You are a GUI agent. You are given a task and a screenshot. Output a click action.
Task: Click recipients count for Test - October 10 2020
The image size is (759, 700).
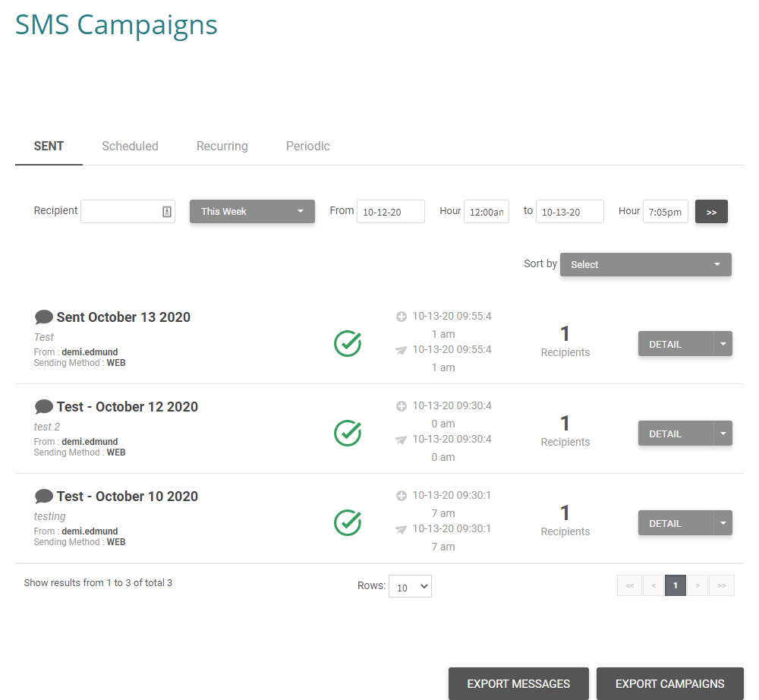click(565, 520)
